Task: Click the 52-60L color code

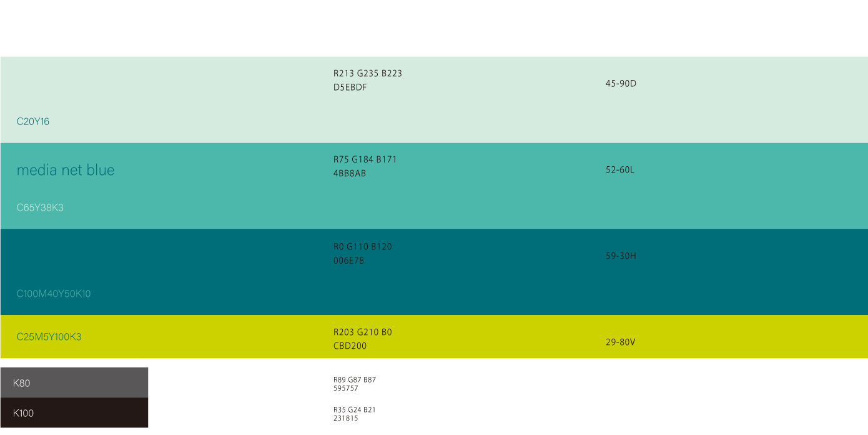Action: (x=620, y=170)
